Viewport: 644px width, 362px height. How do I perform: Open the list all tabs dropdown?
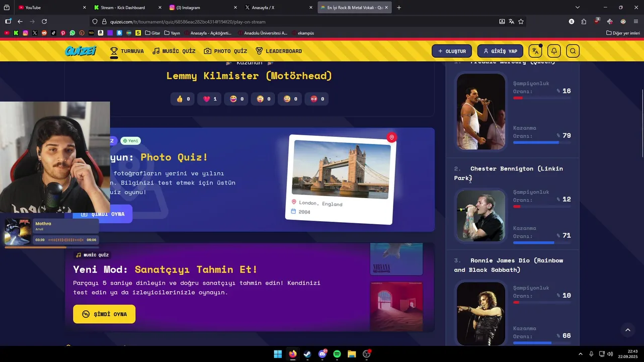(578, 8)
